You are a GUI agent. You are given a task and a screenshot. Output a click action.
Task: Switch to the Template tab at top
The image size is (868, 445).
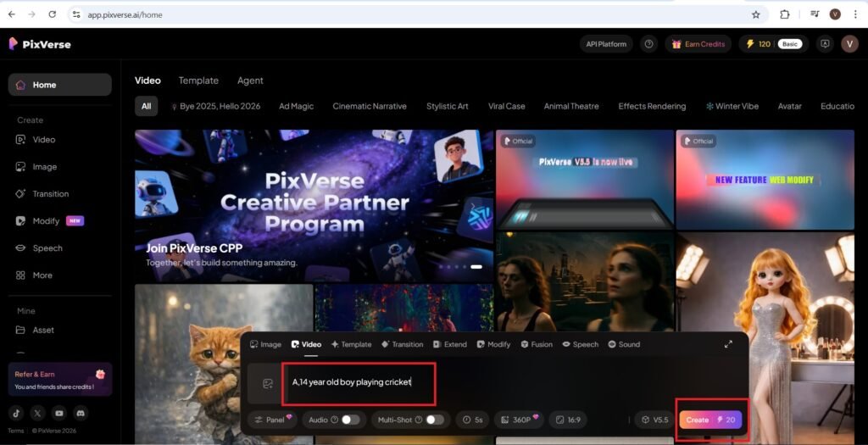[x=198, y=81]
